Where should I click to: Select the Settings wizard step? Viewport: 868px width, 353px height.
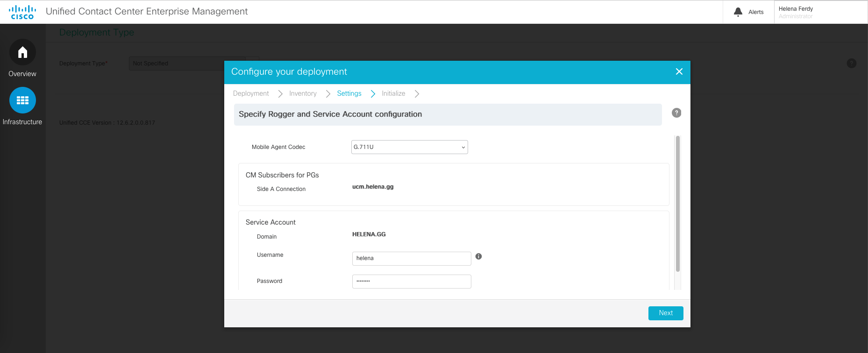pyautogui.click(x=349, y=93)
